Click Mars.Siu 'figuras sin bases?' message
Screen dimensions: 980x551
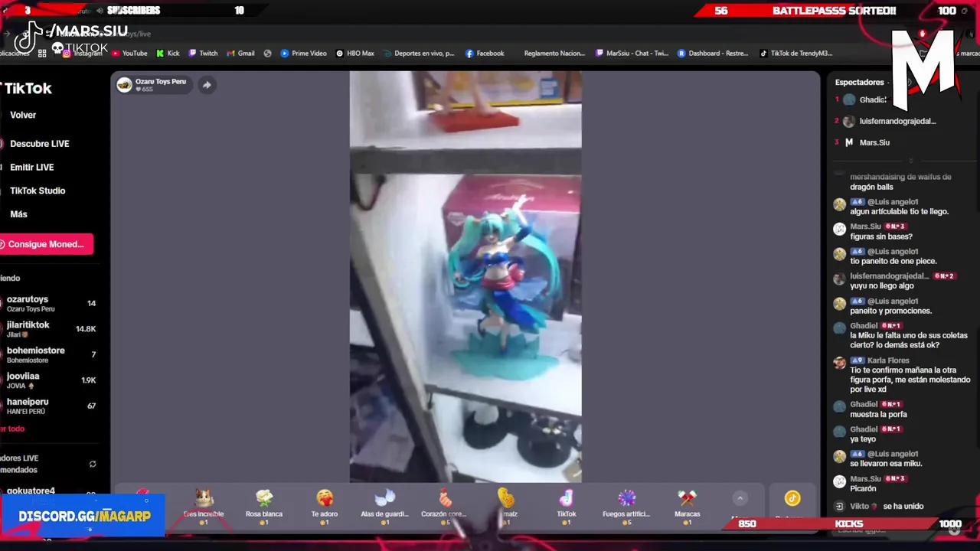881,236
